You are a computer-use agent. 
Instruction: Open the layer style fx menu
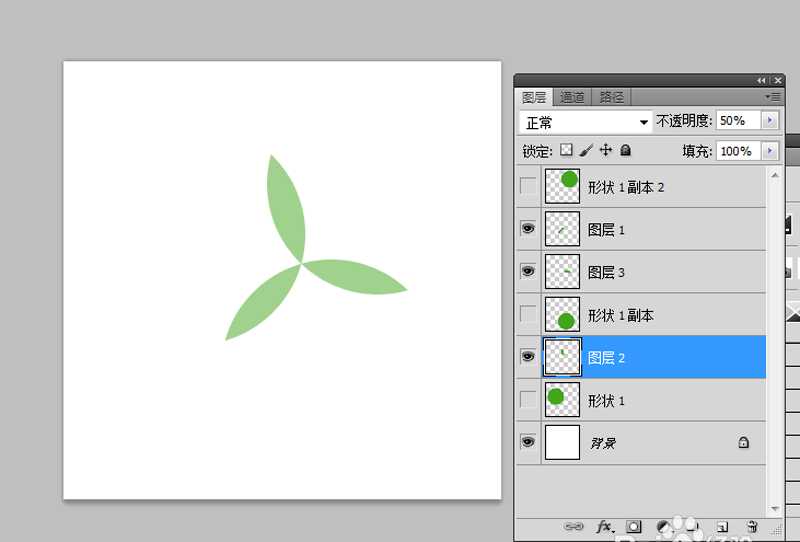[604, 526]
